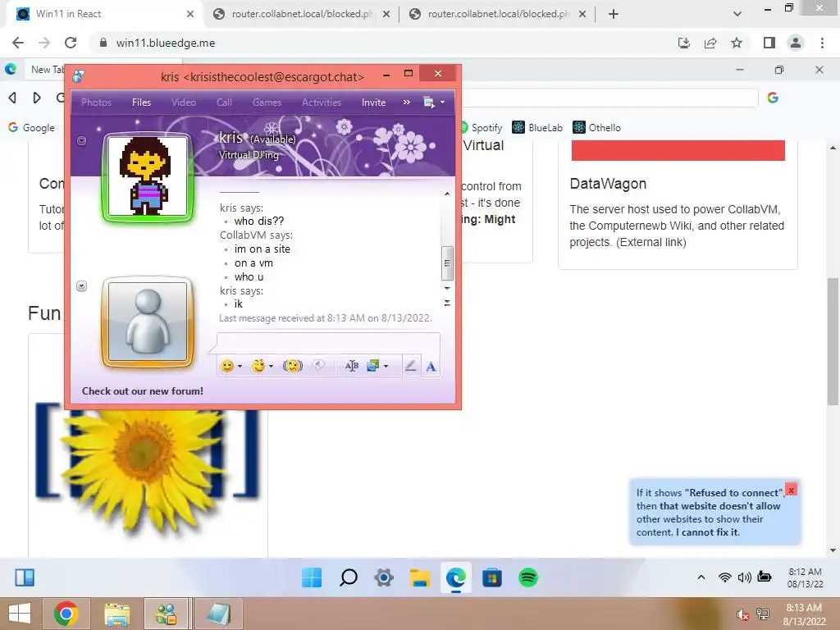Open the Video menu in chat
Viewport: 840px width, 630px height.
[x=183, y=103]
